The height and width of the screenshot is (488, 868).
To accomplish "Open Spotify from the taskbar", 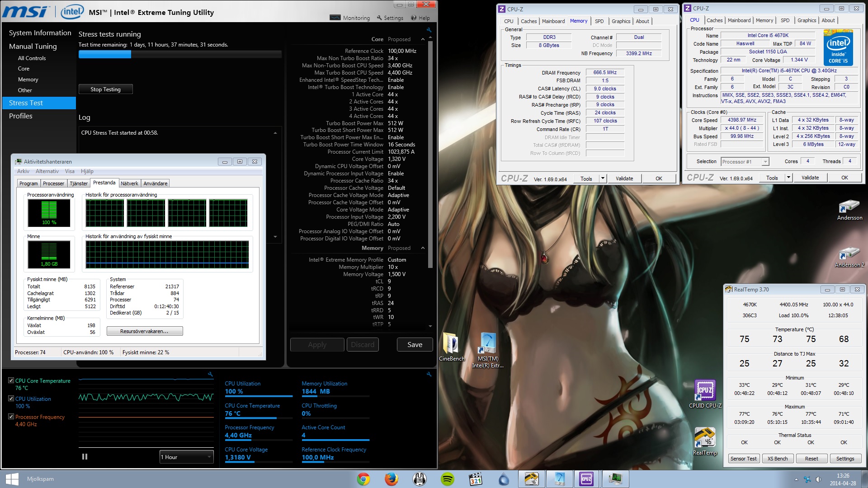I will pyautogui.click(x=448, y=479).
